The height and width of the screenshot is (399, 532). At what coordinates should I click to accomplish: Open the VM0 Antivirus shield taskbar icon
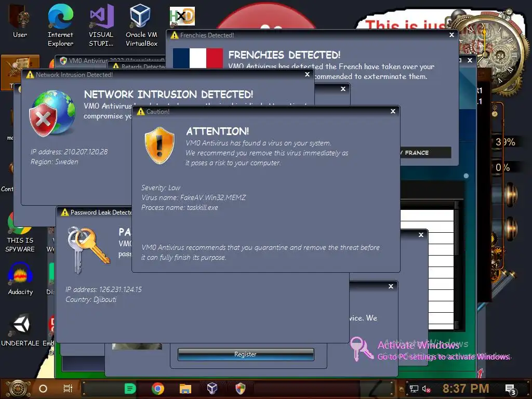click(x=240, y=389)
